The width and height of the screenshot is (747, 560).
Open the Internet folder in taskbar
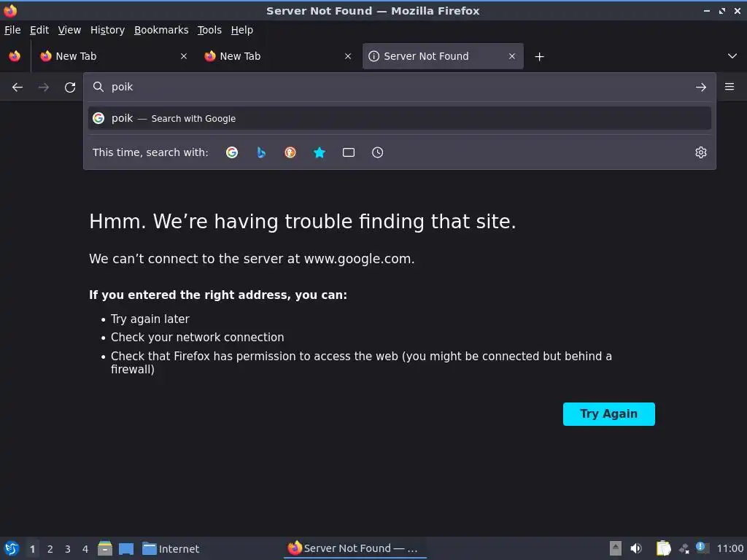(x=171, y=548)
